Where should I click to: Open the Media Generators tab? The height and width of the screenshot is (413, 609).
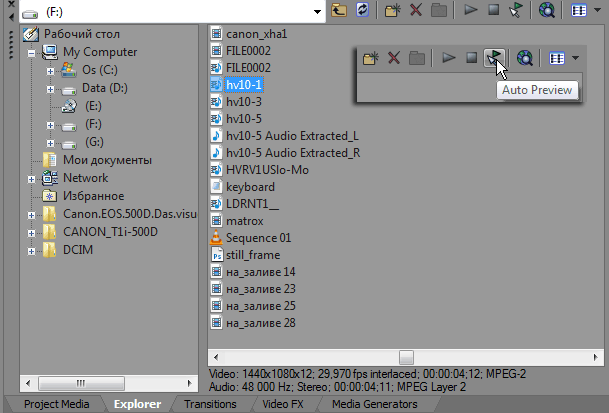tap(374, 404)
